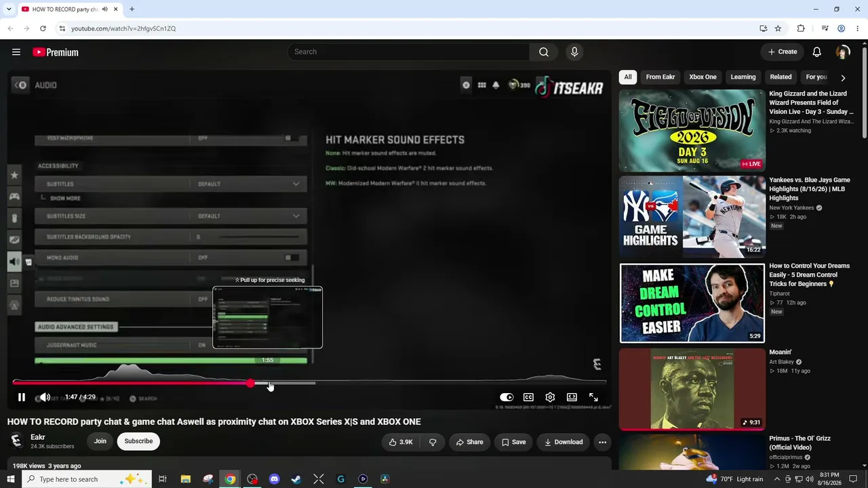Start voice search with the microphone
This screenshot has width=868, height=488.
tap(574, 52)
